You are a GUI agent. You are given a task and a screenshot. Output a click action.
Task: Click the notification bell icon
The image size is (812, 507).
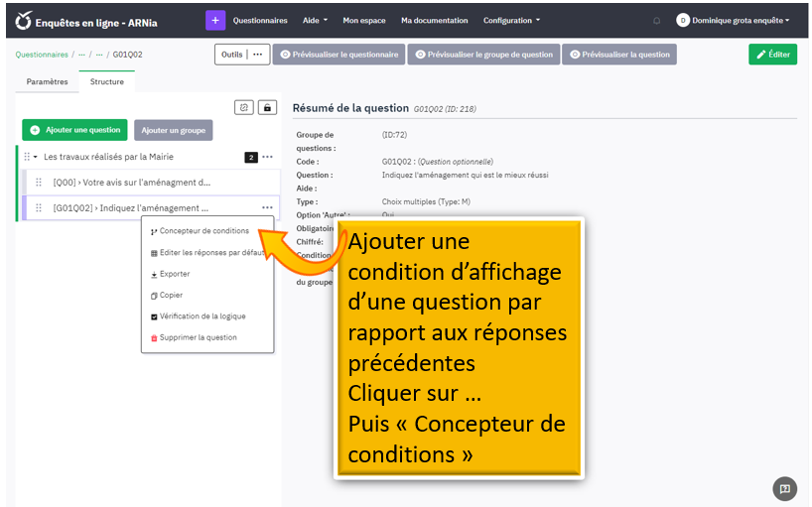coord(656,21)
